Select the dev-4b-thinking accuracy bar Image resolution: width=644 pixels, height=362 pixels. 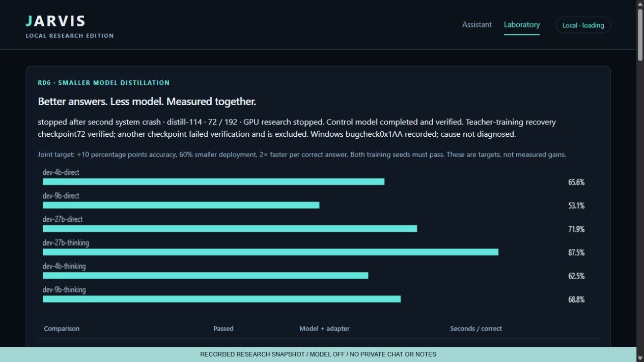(205, 275)
